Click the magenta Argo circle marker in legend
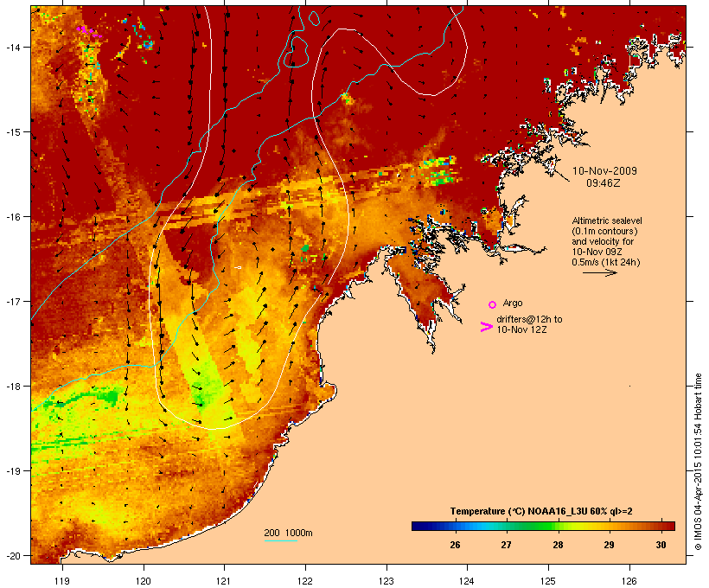The image size is (709, 588). (493, 304)
